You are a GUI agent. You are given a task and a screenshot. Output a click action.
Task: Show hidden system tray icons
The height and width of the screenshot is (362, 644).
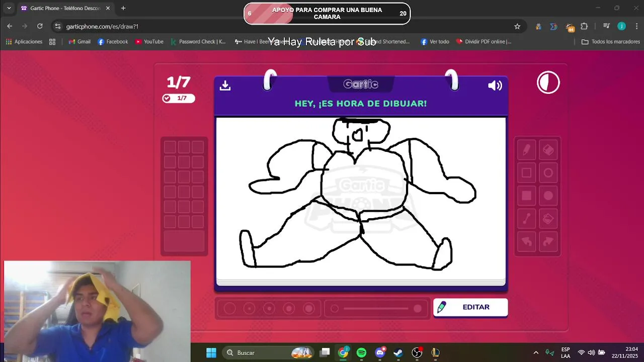point(536,353)
